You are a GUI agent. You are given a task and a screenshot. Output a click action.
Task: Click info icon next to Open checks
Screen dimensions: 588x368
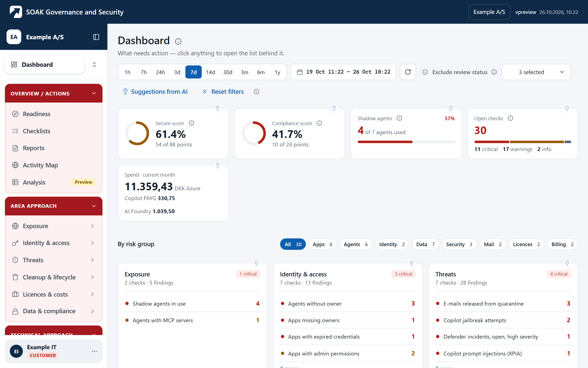[x=510, y=118]
